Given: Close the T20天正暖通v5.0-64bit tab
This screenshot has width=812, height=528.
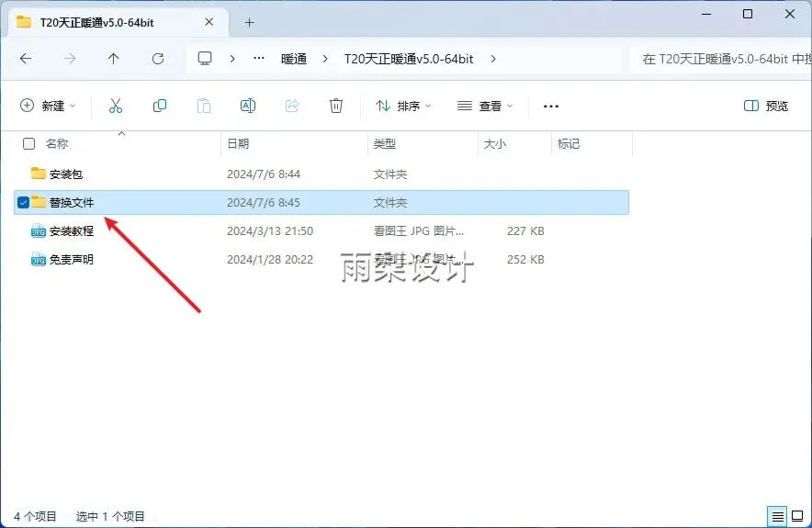Looking at the screenshot, I should click(209, 22).
